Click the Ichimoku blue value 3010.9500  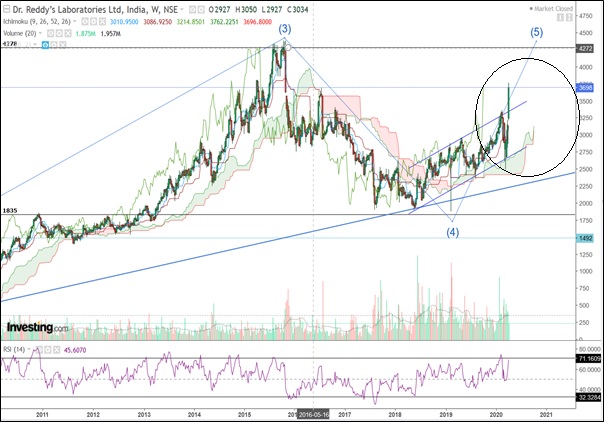[124, 22]
